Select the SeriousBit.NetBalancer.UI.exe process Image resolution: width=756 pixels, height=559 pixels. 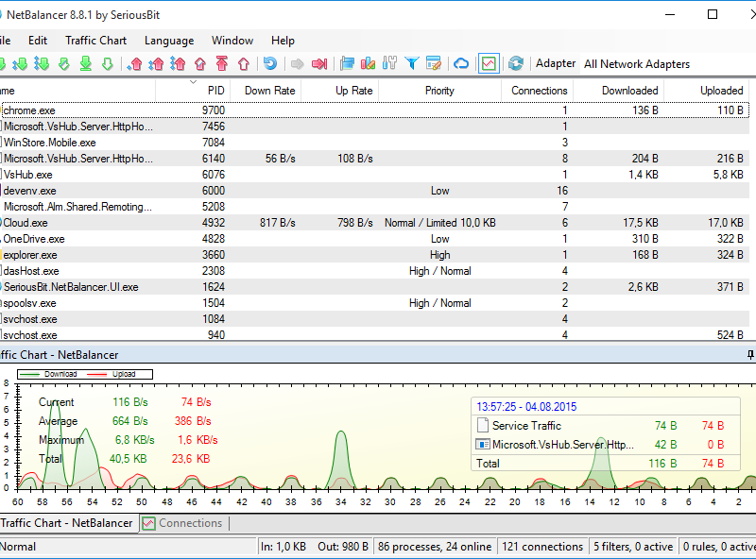375,287
